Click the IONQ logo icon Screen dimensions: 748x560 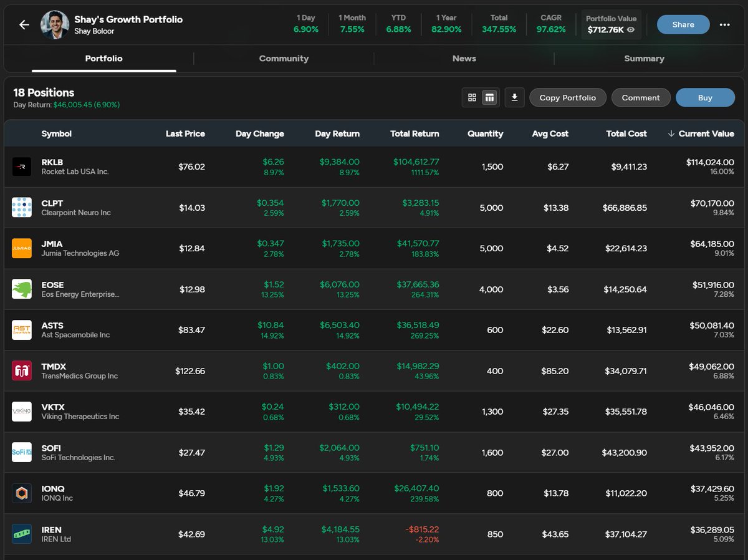[x=22, y=493]
